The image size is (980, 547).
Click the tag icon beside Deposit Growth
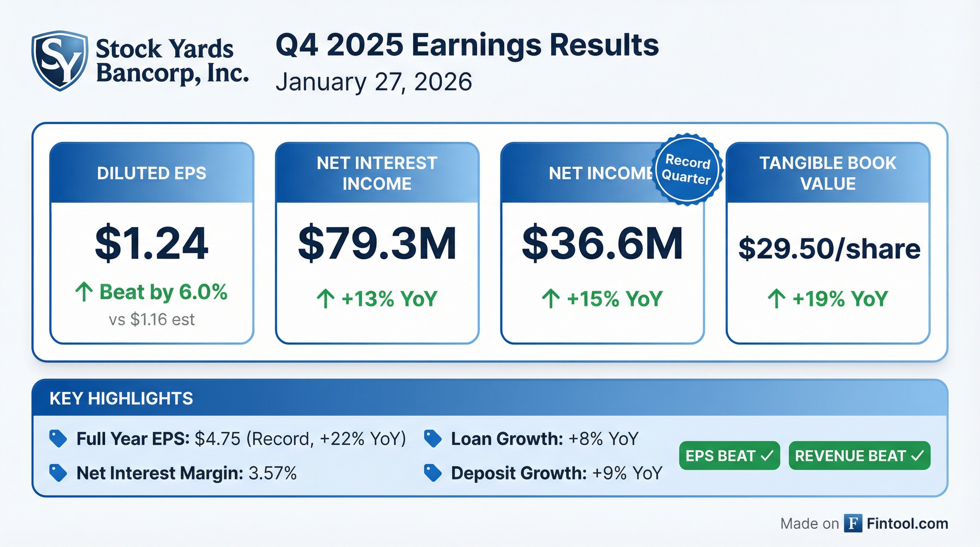pyautogui.click(x=433, y=473)
